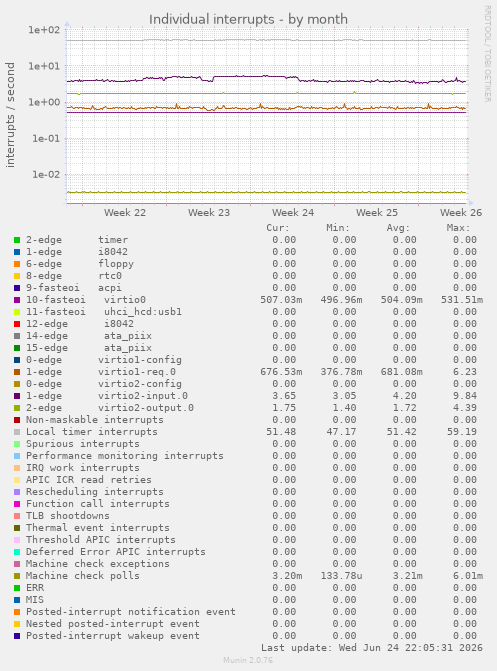Click the '1-edge virtio1-req.0' legend label
This screenshot has width=497, height=671.
coord(101,372)
